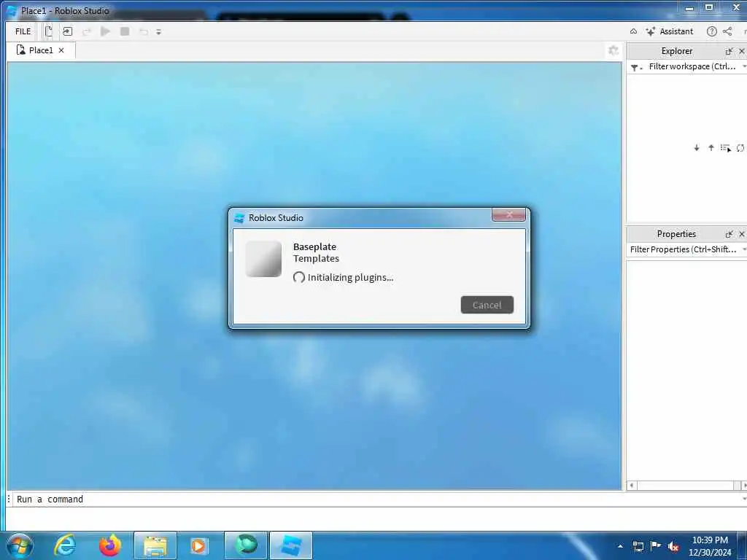Click the Baseplate template thumbnail
This screenshot has width=747, height=560.
[x=263, y=259]
